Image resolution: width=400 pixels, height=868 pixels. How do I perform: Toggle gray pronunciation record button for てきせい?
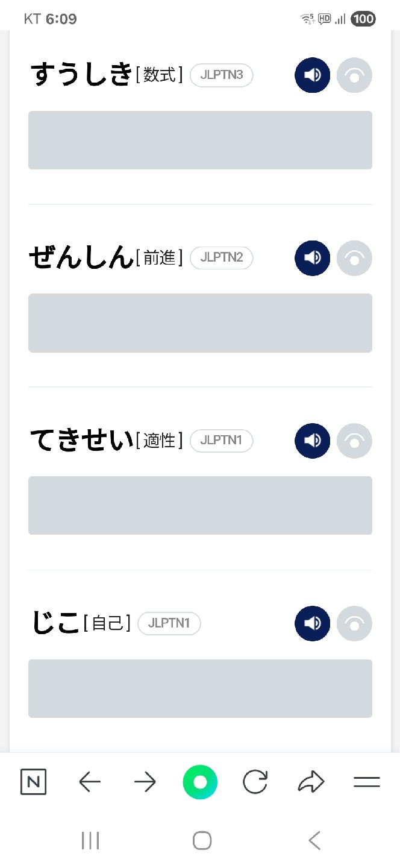(x=354, y=441)
